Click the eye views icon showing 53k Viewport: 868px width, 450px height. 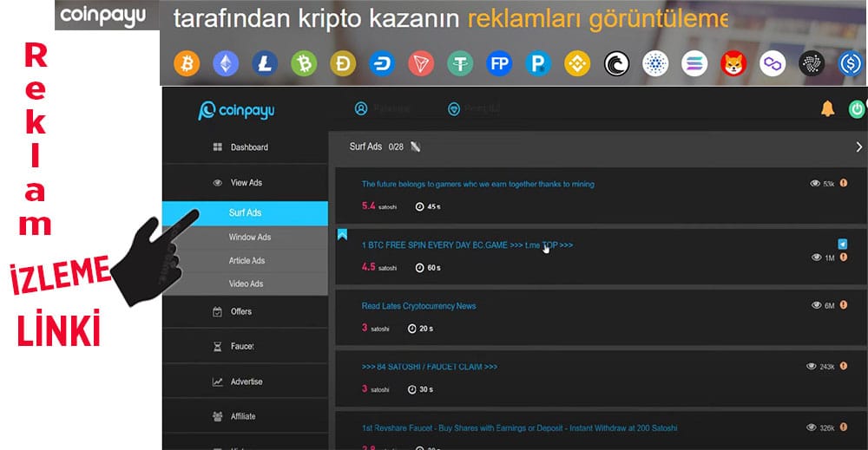[x=815, y=184]
